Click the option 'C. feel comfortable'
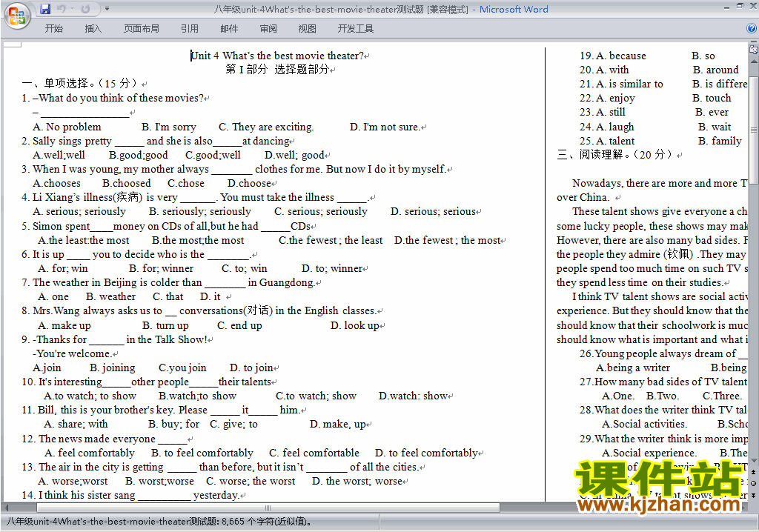Viewport: 759px width, 532px height. coord(314,453)
